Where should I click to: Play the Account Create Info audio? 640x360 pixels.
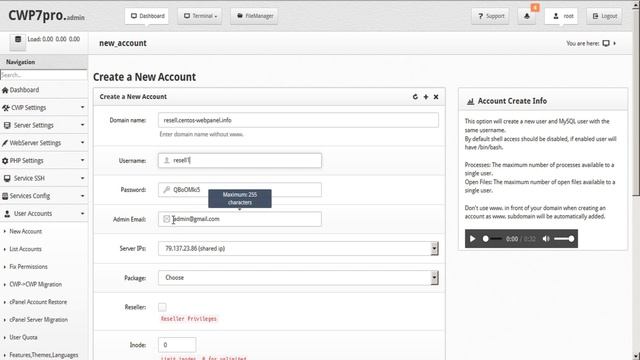[472, 239]
